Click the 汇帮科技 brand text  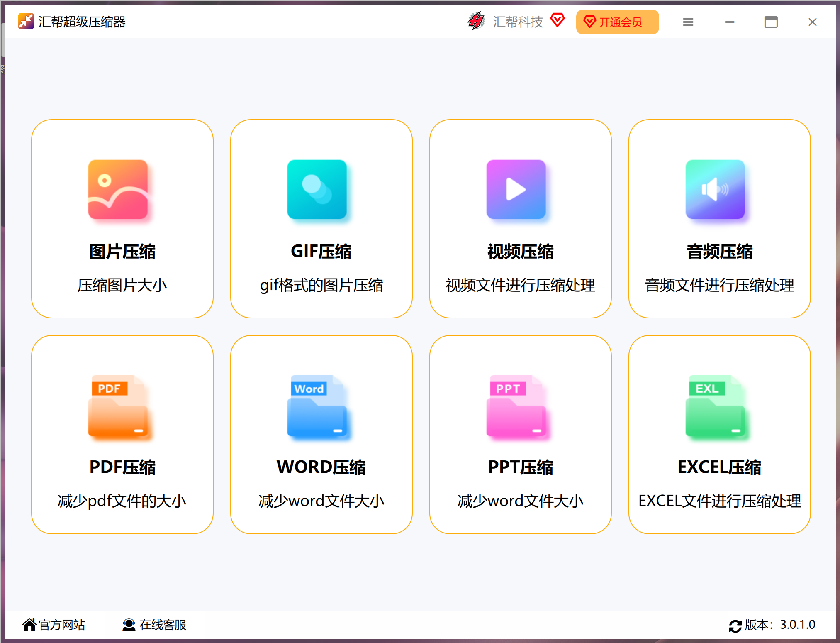click(x=518, y=22)
